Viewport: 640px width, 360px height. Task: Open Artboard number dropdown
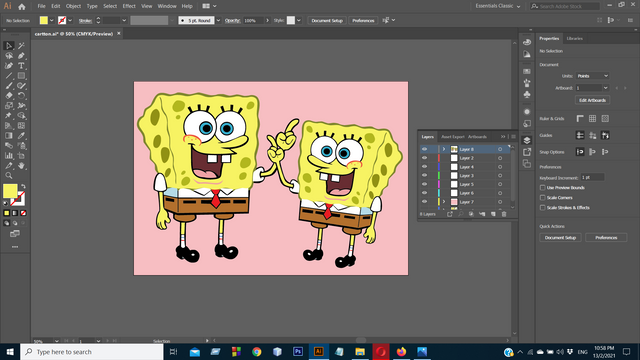605,88
